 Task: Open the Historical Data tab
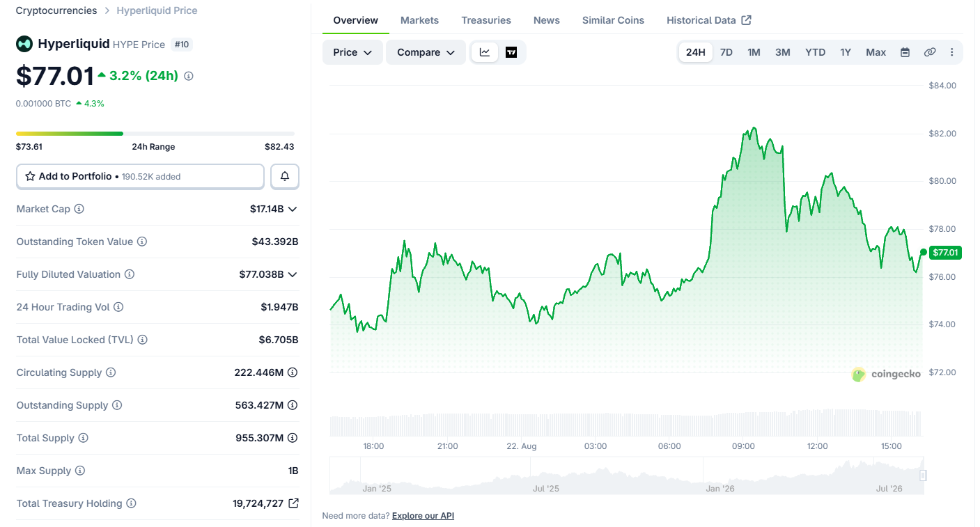coord(709,20)
